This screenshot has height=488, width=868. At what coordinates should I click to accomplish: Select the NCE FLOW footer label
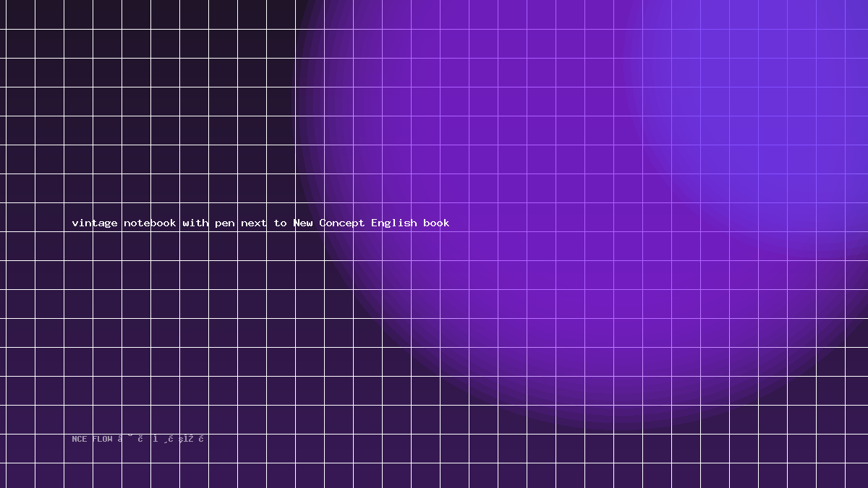coord(138,439)
